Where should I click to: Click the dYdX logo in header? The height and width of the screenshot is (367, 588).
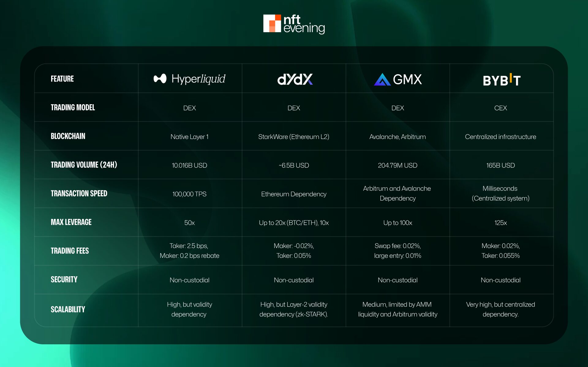(x=295, y=79)
